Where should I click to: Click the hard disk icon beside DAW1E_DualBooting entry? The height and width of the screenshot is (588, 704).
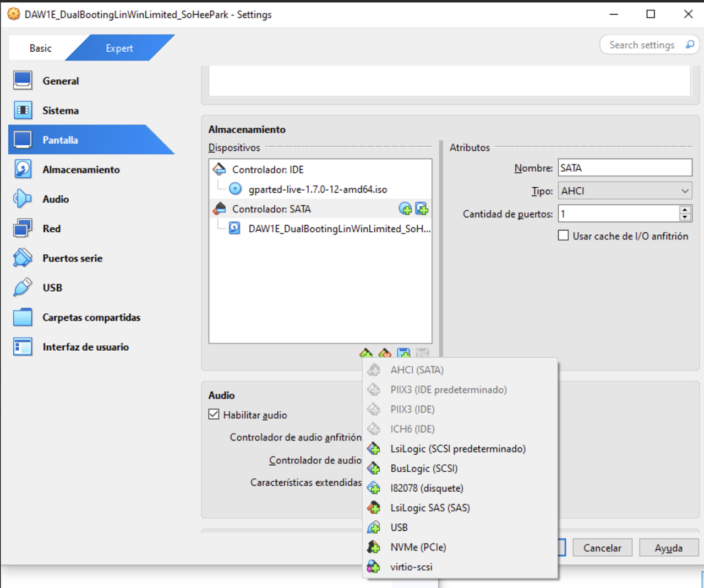pos(234,228)
